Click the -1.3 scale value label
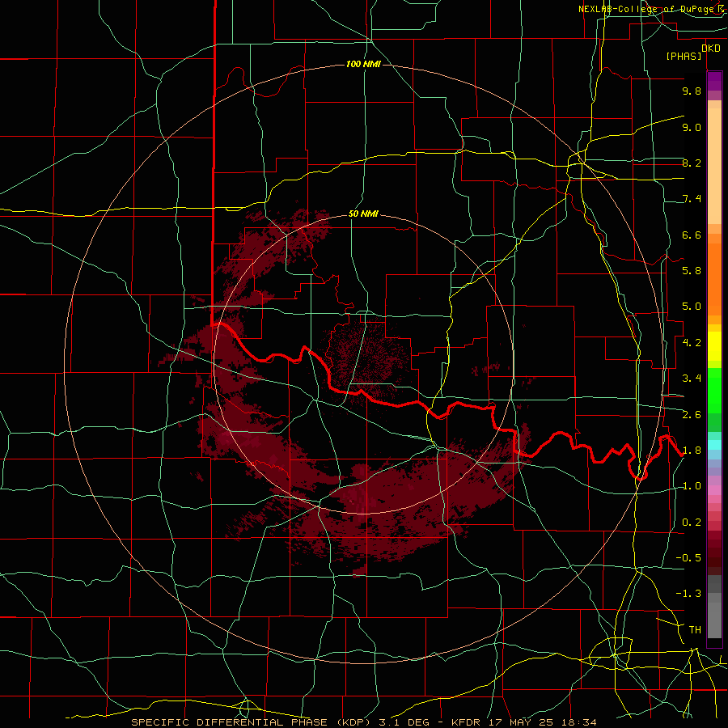 [688, 594]
